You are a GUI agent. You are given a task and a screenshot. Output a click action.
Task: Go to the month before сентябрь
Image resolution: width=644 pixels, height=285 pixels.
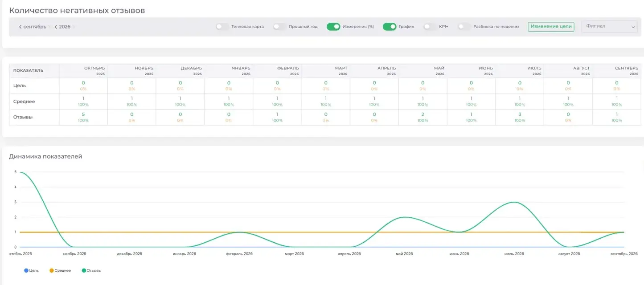[21, 27]
